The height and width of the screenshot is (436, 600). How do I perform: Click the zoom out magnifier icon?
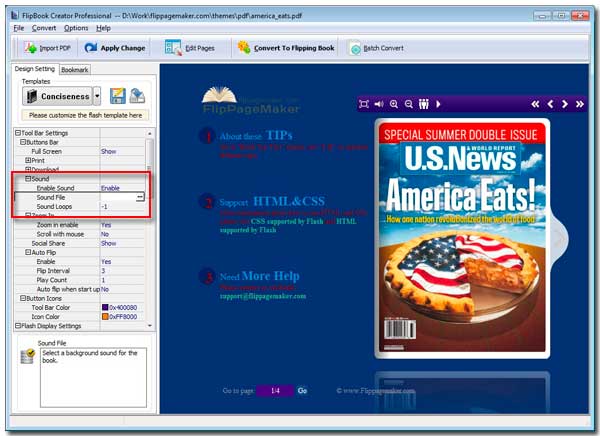(409, 104)
